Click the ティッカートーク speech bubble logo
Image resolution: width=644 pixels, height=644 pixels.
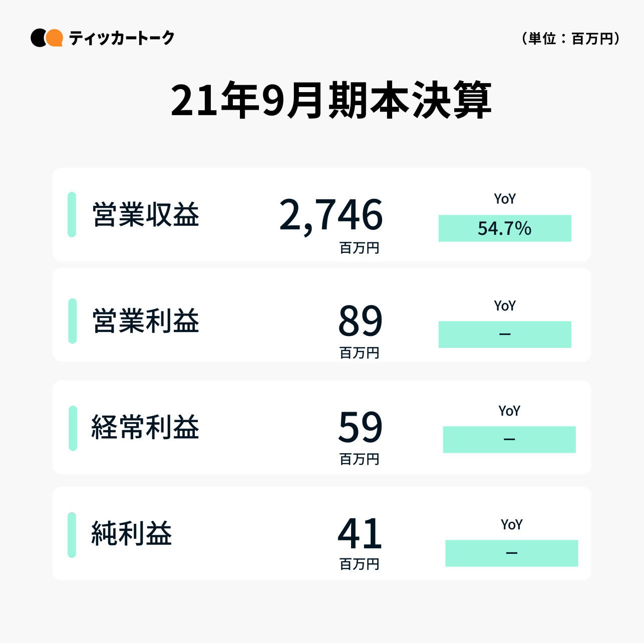(47, 38)
